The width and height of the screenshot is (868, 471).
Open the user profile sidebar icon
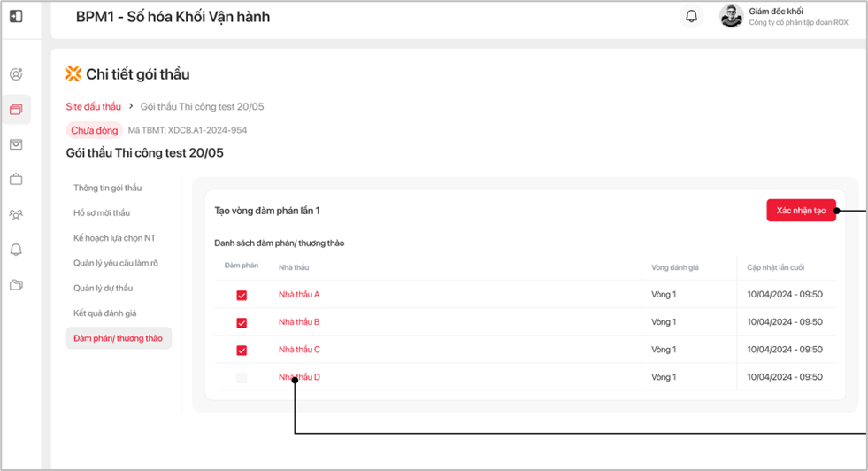pyautogui.click(x=16, y=74)
